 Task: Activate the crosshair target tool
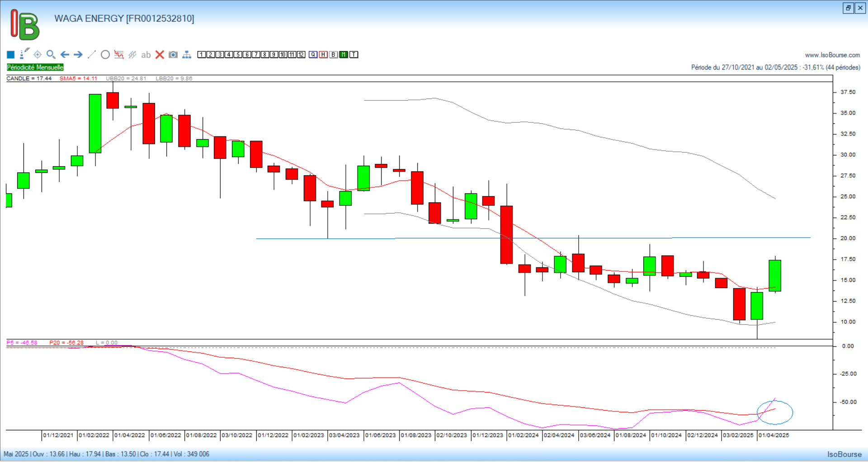click(38, 55)
